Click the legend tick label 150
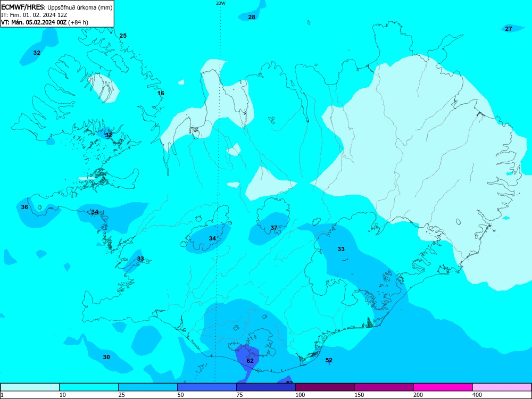Image resolution: width=532 pixels, height=399 pixels. (x=359, y=395)
